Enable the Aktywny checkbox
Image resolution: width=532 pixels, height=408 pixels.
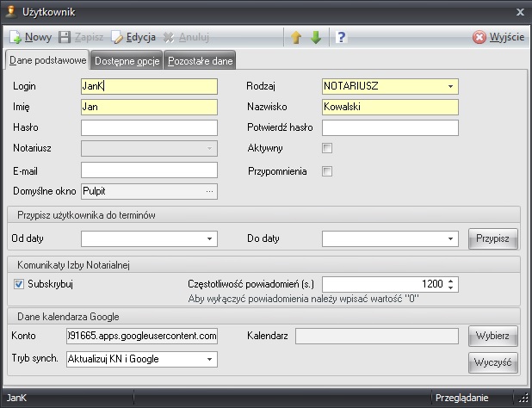click(327, 148)
